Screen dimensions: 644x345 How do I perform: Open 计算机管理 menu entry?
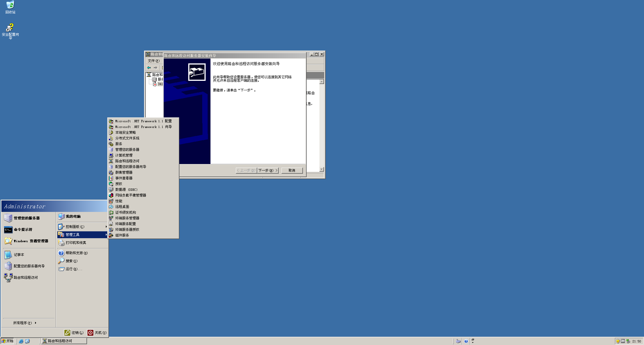124,155
